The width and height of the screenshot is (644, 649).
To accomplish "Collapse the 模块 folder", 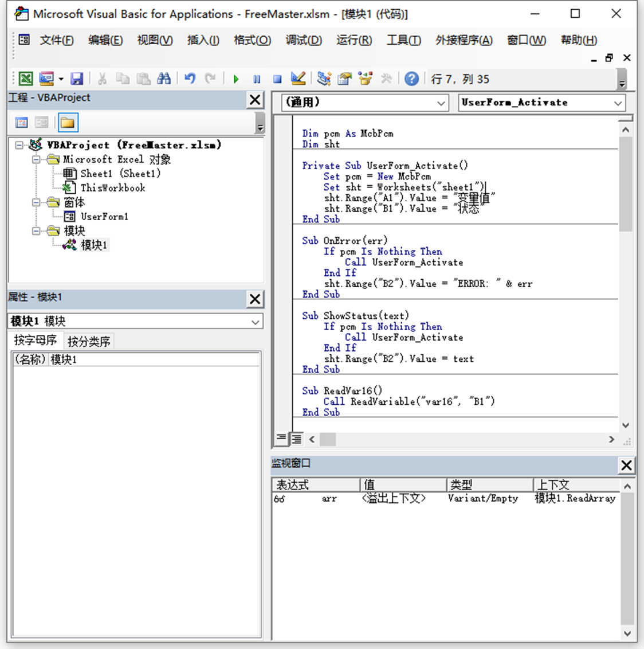I will 37,231.
